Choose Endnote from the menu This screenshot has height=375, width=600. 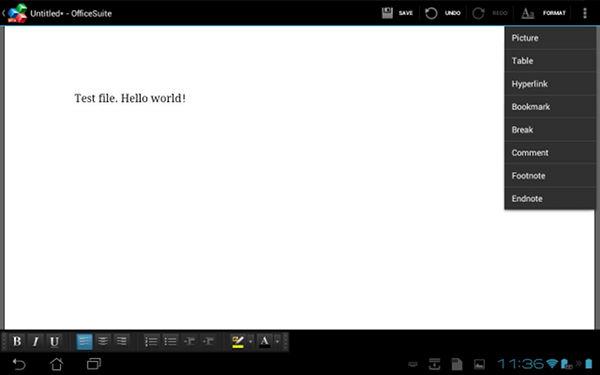click(549, 199)
